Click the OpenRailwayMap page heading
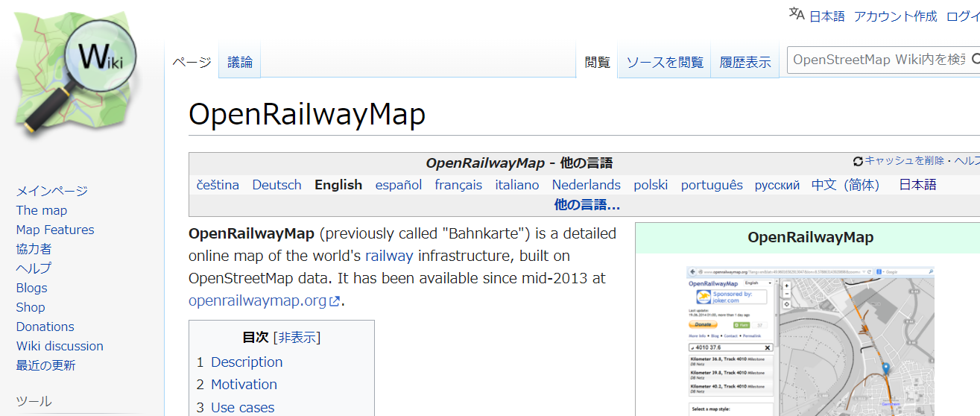Image resolution: width=980 pixels, height=416 pixels. 307,115
